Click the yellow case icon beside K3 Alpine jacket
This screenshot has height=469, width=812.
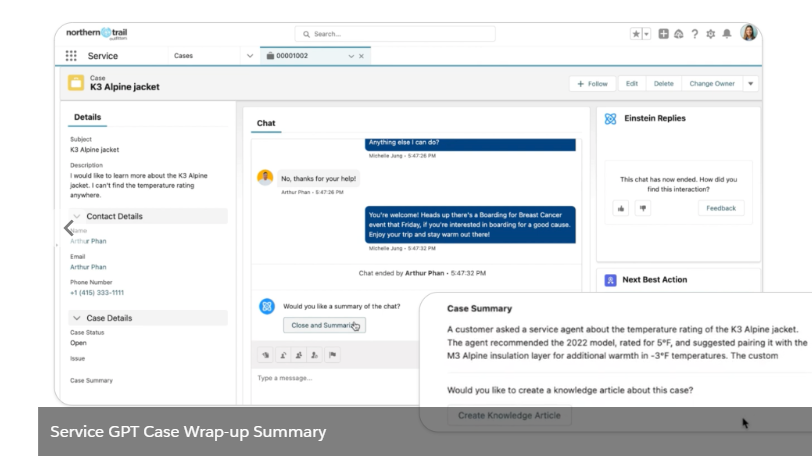pyautogui.click(x=76, y=83)
